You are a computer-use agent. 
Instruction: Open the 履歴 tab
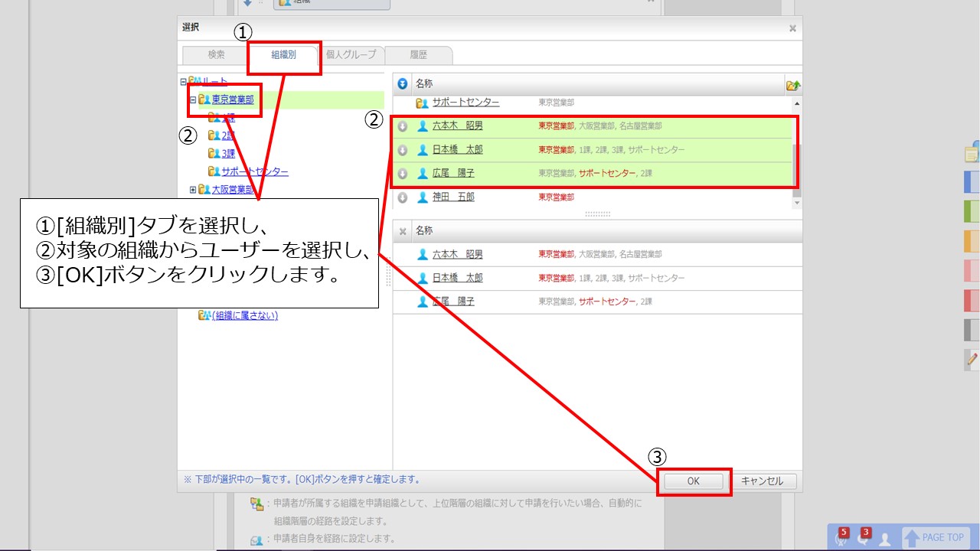pyautogui.click(x=418, y=55)
